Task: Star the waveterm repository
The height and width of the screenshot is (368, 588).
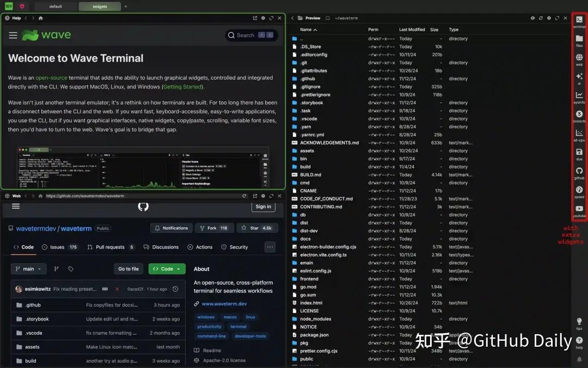Action: pos(257,228)
